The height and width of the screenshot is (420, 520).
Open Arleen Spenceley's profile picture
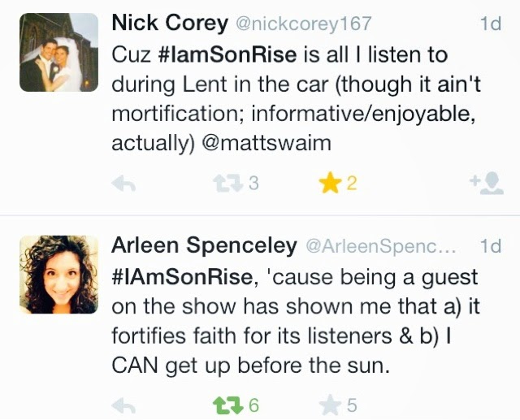click(58, 275)
